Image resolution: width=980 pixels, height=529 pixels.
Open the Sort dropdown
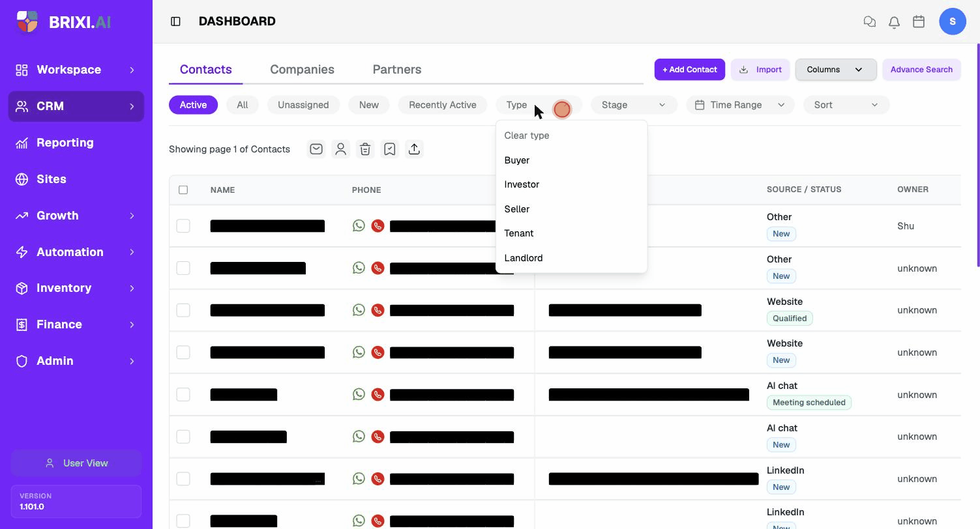point(846,105)
